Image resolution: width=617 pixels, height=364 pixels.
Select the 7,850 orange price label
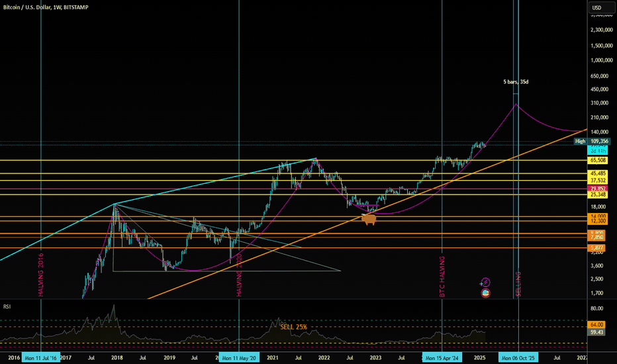point(596,238)
